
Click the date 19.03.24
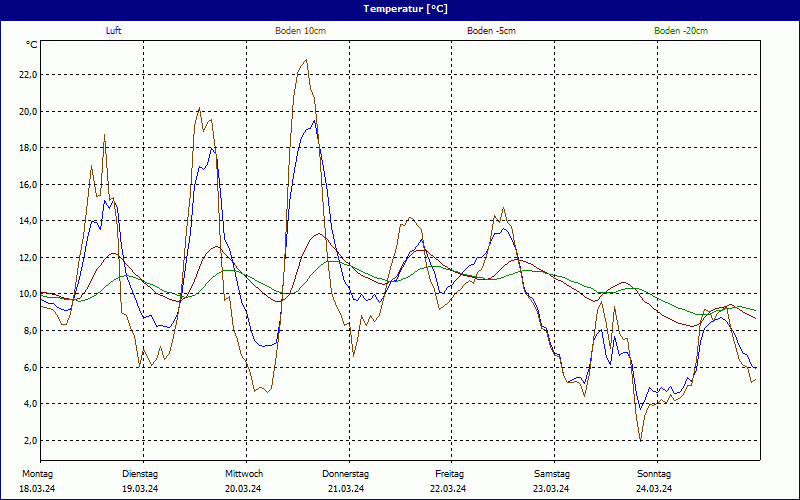140,489
